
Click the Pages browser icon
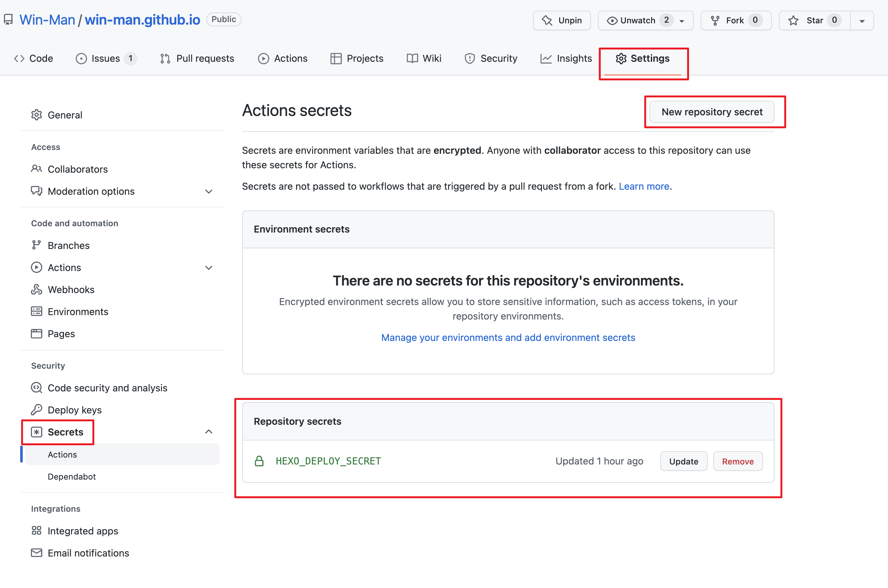tap(36, 333)
